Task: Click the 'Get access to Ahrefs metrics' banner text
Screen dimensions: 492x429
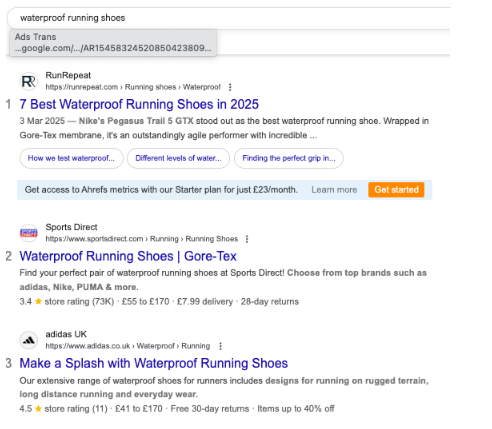Action: pyautogui.click(x=161, y=190)
